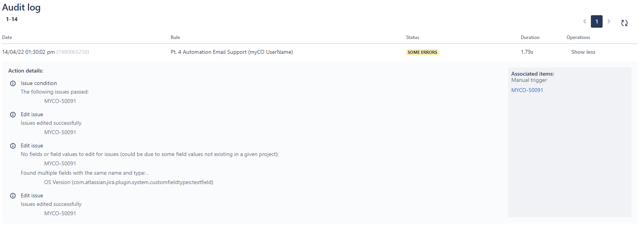Click the Operations column header
The image size is (644, 225).
[x=578, y=37]
